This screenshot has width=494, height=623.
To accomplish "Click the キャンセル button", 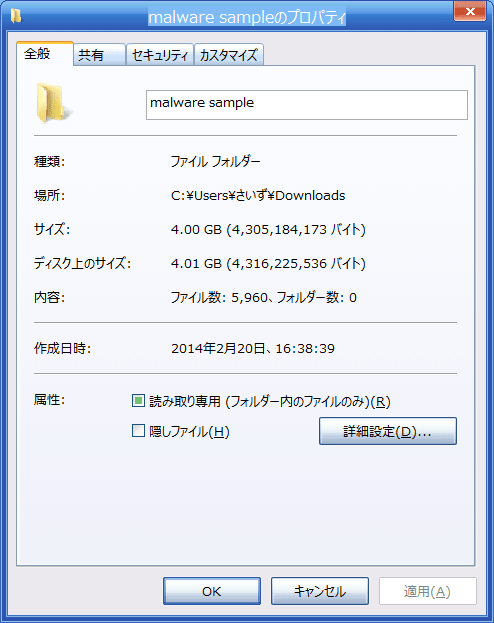I will tap(320, 591).
